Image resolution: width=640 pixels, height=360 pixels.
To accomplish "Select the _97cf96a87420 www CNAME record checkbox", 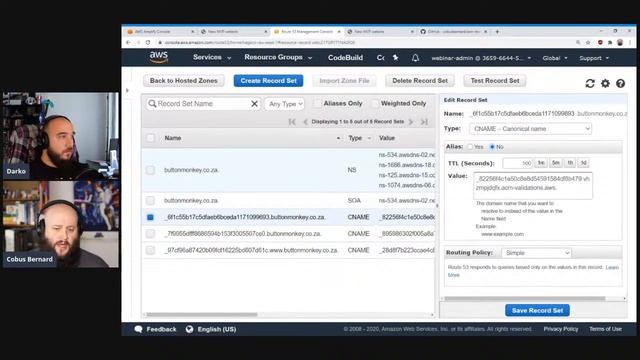I will (x=150, y=250).
